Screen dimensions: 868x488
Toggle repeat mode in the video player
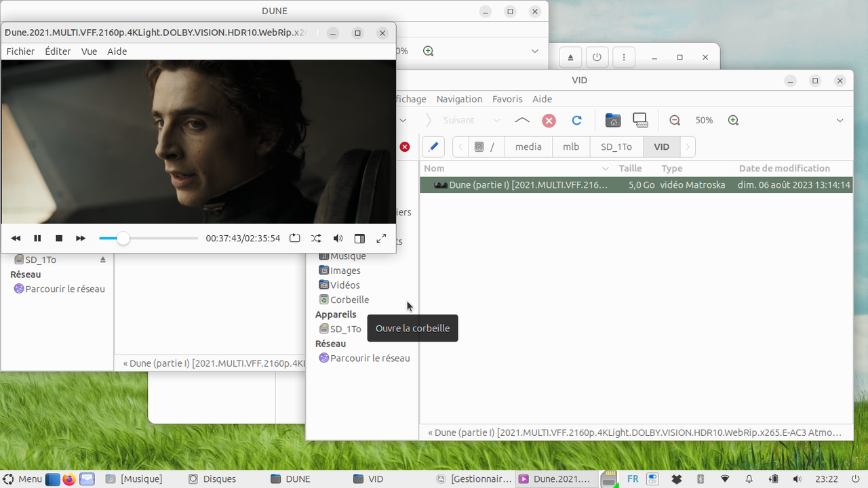point(294,239)
